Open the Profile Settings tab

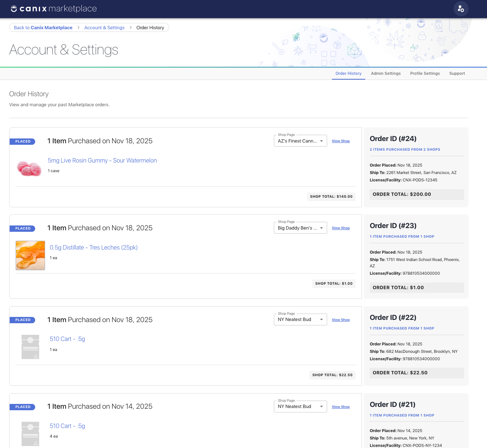click(425, 73)
